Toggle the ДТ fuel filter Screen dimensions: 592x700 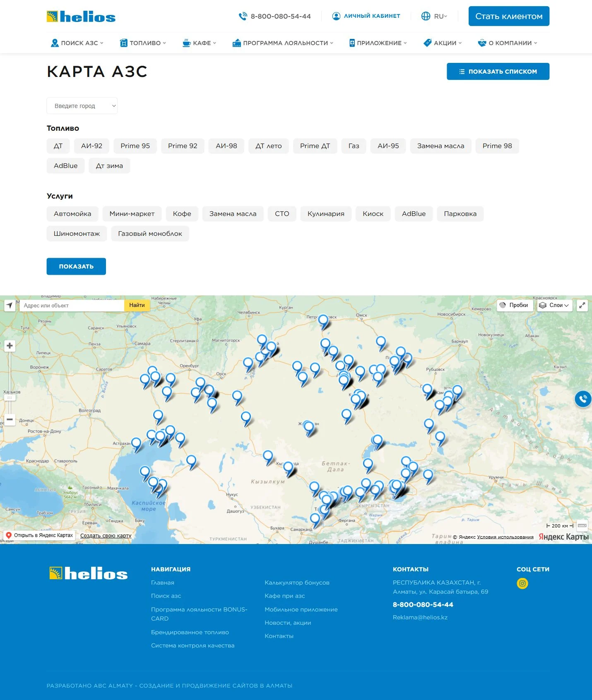point(58,146)
